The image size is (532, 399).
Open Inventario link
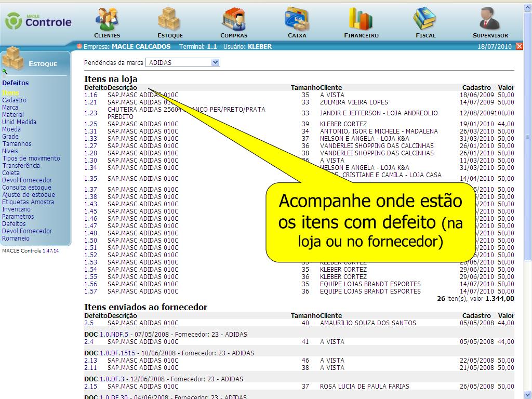(16, 209)
